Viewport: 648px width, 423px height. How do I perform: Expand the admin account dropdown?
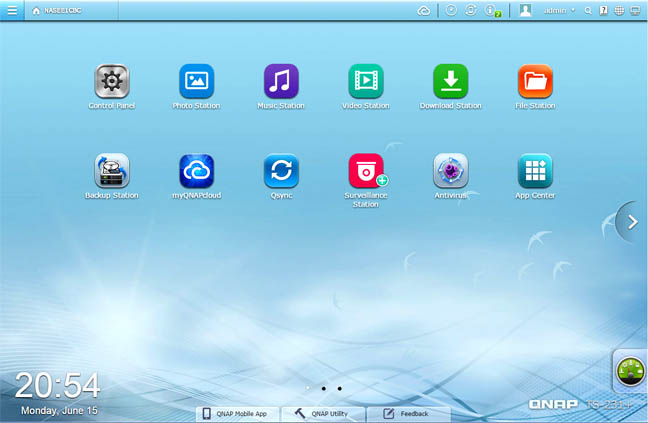560,10
